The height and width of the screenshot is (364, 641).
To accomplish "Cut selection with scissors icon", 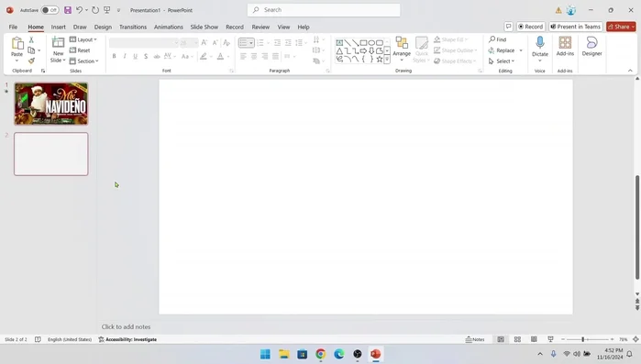I will pyautogui.click(x=31, y=39).
